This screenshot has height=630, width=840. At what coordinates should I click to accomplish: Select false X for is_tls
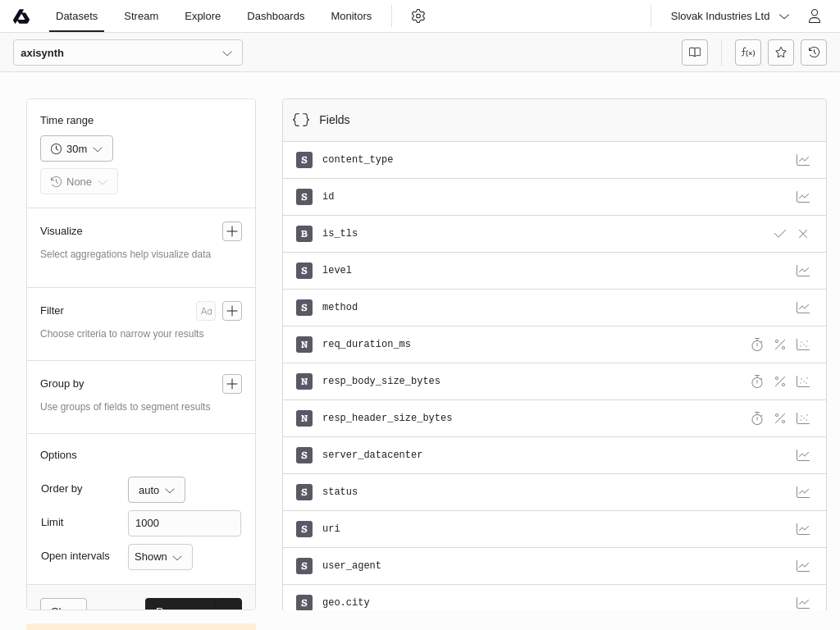point(803,234)
